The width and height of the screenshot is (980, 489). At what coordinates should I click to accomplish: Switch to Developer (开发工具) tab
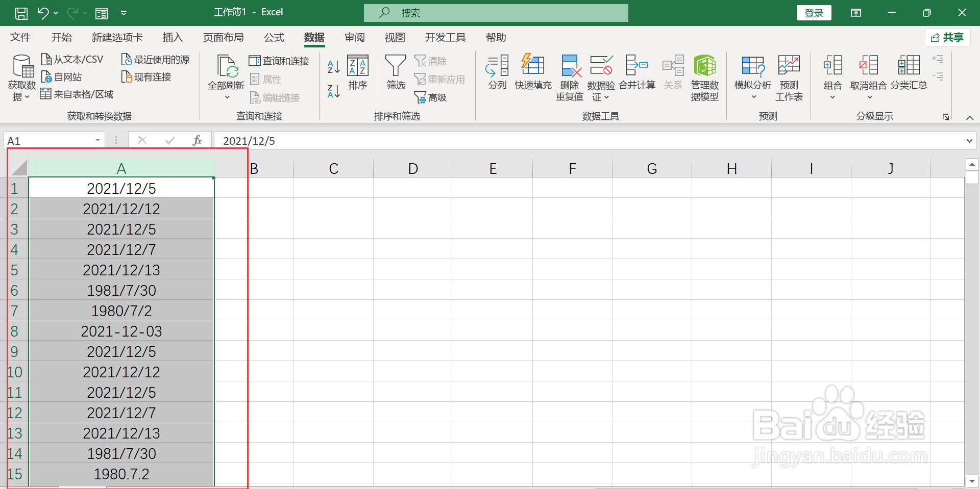tap(445, 37)
